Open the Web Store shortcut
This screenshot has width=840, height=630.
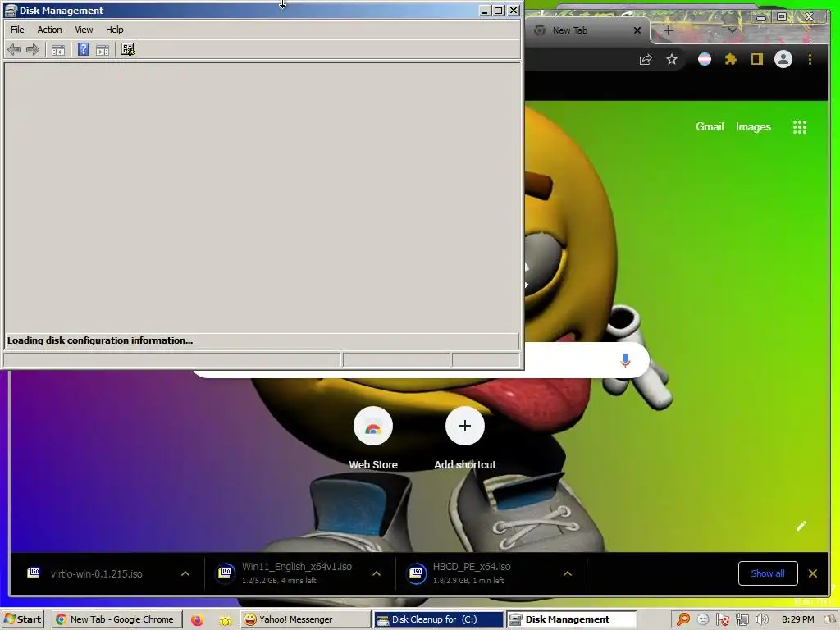[373, 438]
